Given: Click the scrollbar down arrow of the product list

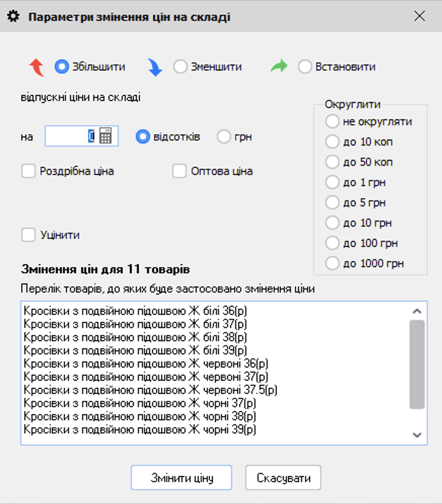Looking at the screenshot, I should (417, 435).
